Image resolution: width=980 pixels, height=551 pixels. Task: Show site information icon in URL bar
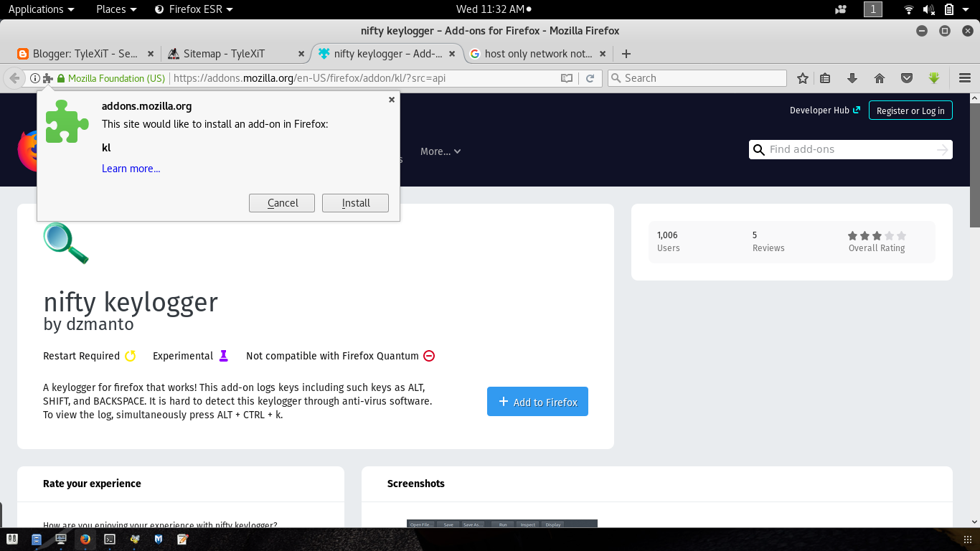pos(34,78)
